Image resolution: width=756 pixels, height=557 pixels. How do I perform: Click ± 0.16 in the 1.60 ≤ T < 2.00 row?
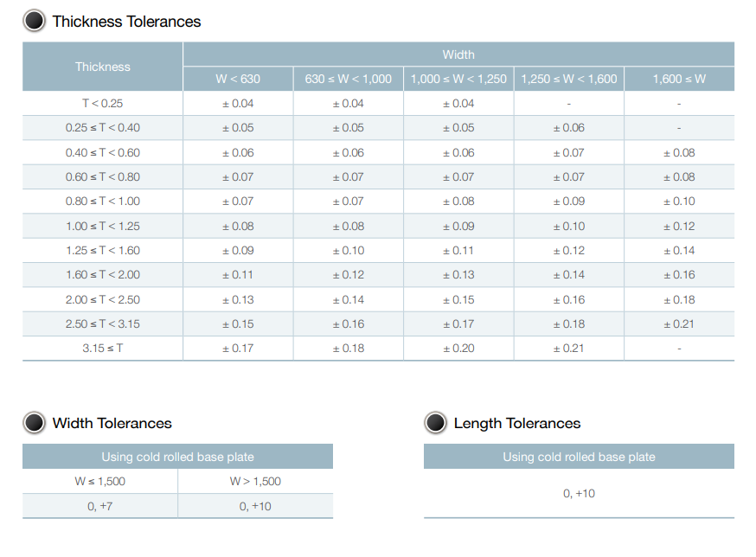[x=679, y=275]
